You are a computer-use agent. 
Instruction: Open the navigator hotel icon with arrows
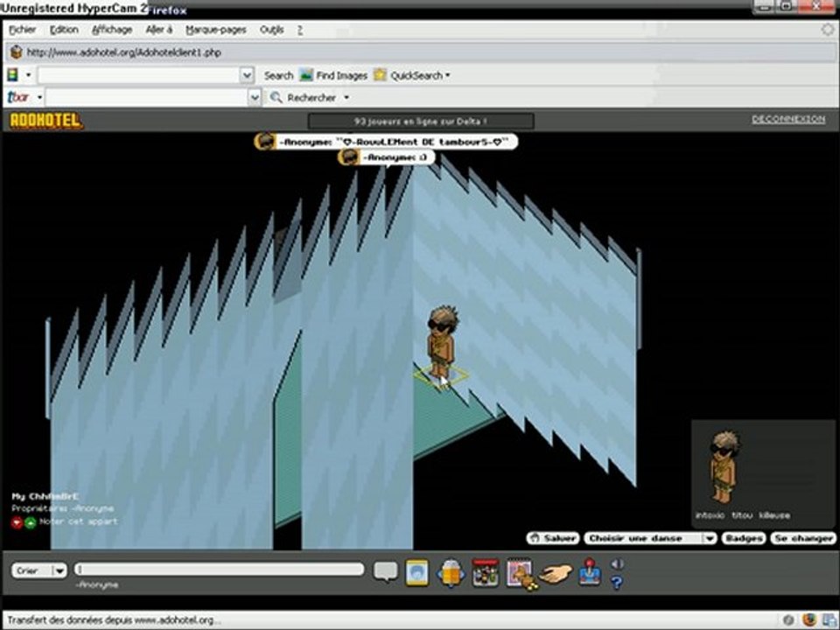click(x=451, y=572)
